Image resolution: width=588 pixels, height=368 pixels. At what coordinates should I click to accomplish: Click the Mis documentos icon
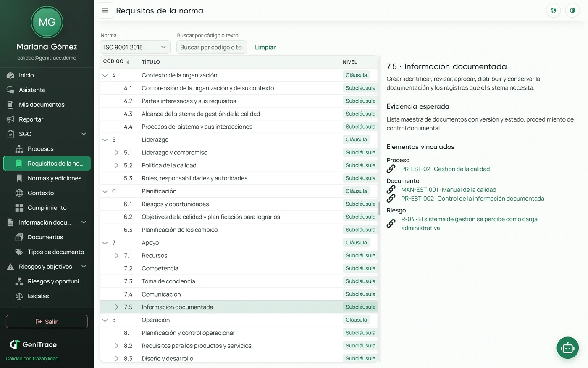10,105
